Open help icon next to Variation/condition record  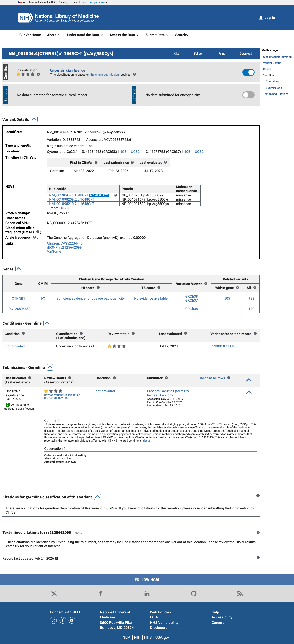[x=255, y=333]
